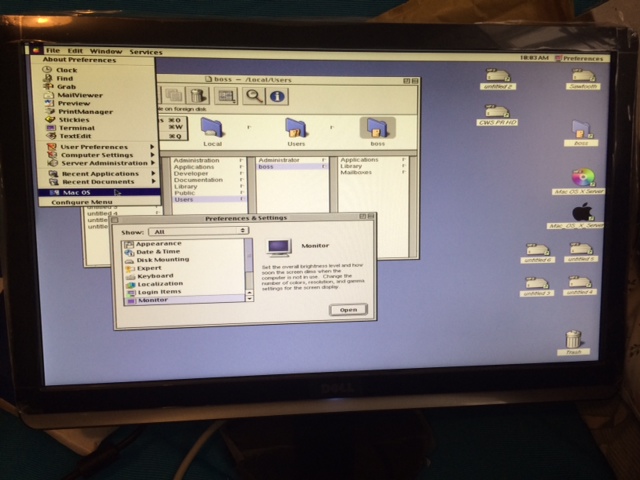Select About Preferences in the Apple menu
This screenshot has height=480, width=640.
[80, 60]
